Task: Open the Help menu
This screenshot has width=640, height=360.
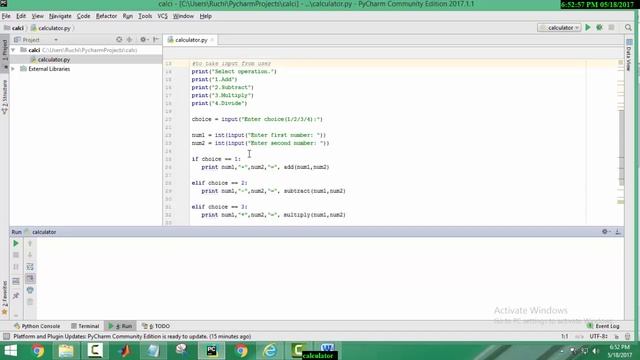Action: (x=205, y=16)
